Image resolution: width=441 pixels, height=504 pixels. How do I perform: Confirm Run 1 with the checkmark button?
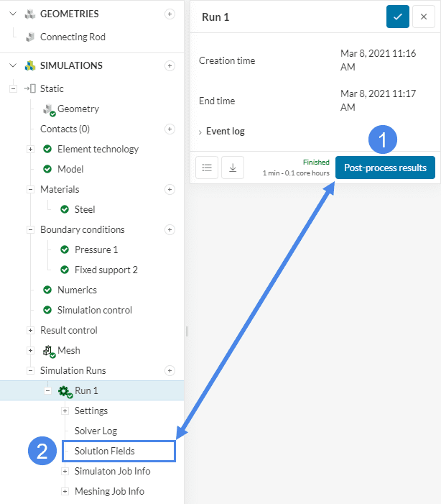[397, 17]
